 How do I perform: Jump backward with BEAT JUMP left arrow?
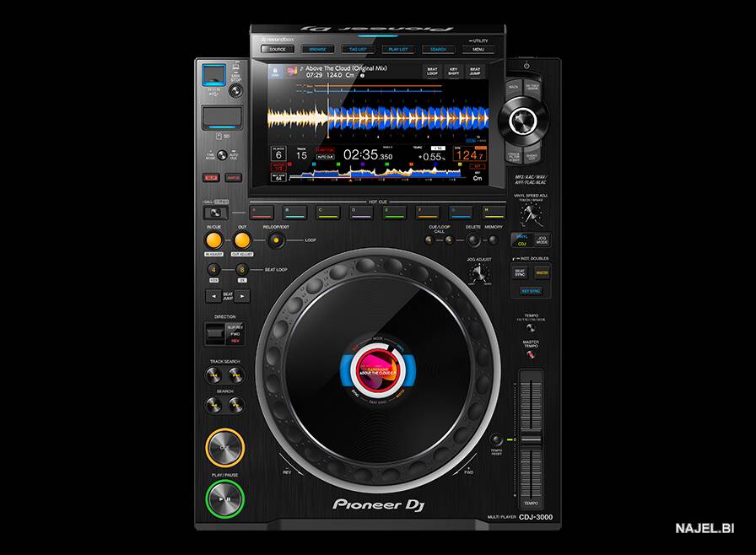click(213, 296)
